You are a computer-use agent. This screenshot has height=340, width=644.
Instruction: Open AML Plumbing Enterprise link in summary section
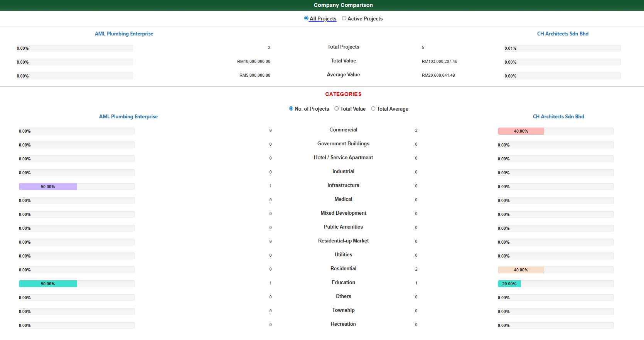124,34
